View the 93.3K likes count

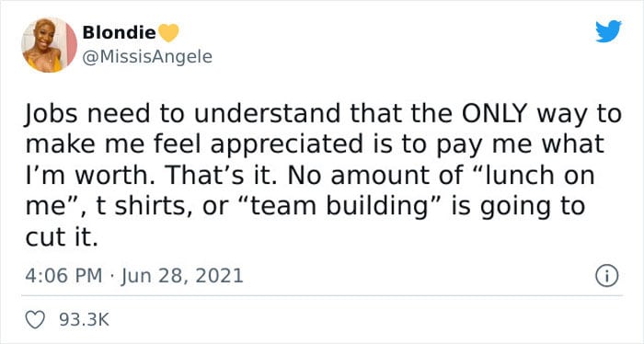tap(85, 320)
